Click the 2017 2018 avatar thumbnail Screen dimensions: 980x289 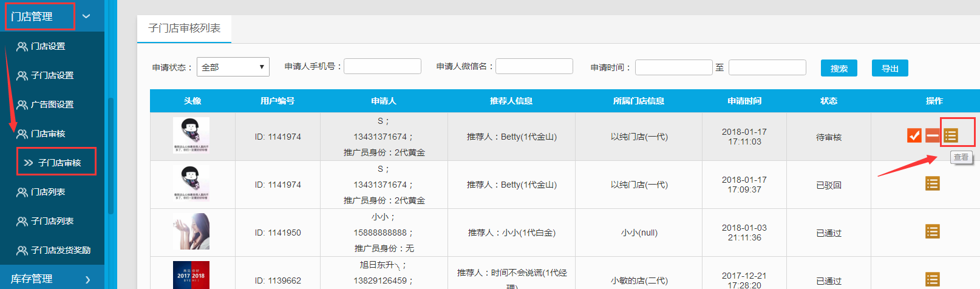(x=191, y=275)
